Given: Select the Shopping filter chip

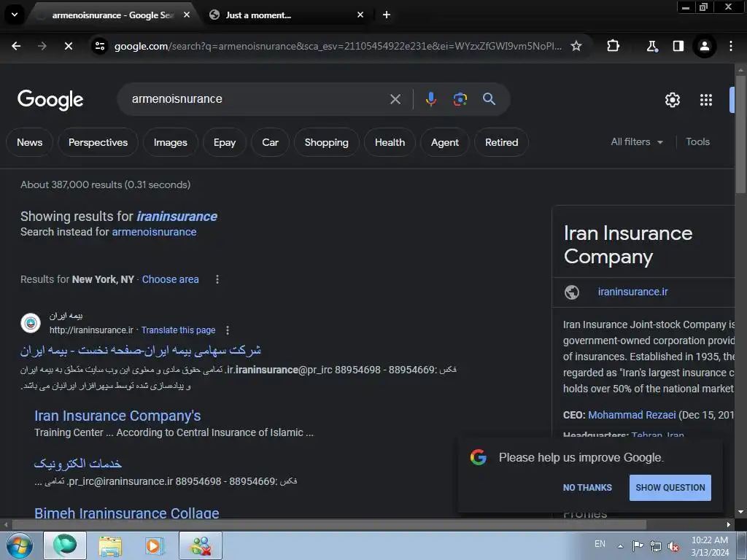Looking at the screenshot, I should pos(326,142).
